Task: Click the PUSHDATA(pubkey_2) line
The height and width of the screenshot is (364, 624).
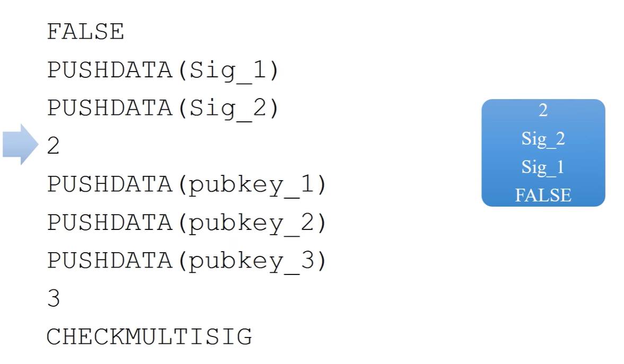Action: (x=187, y=223)
